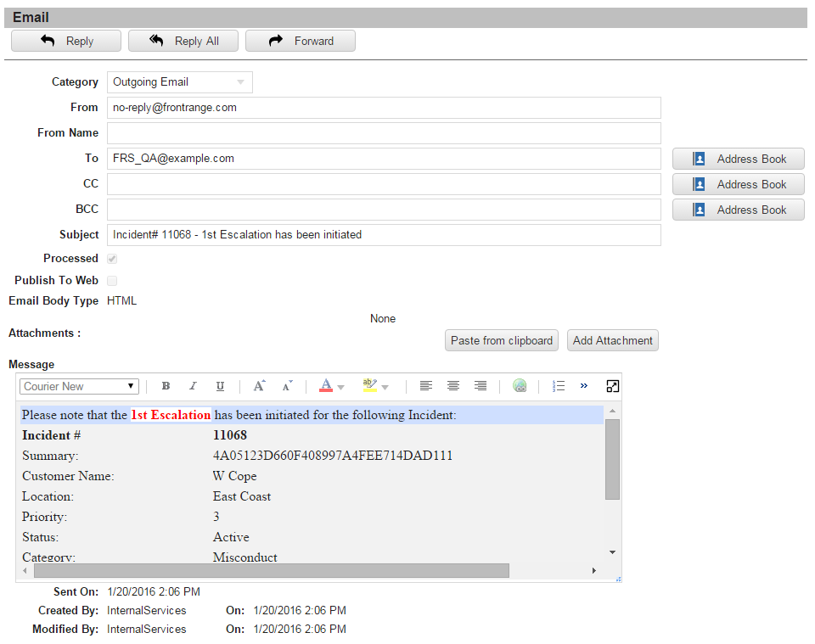The height and width of the screenshot is (644, 815).
Task: Toggle bold formatting in message editor
Action: pos(166,386)
